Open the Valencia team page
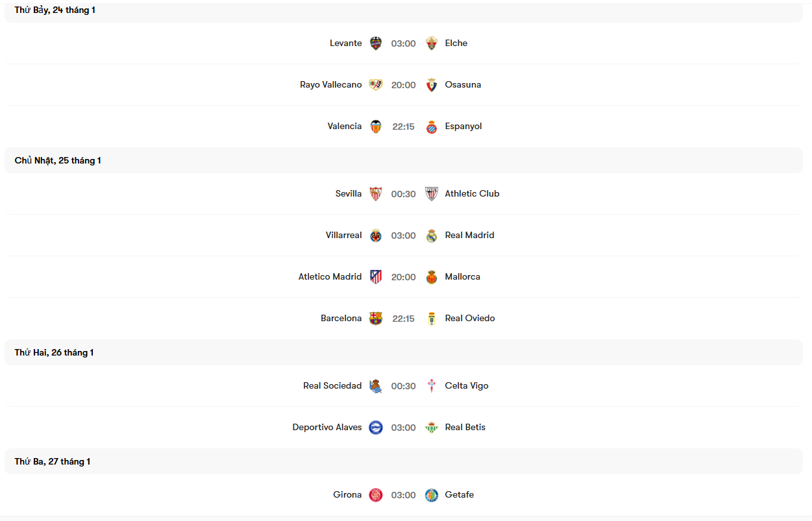The image size is (812, 521). (345, 126)
